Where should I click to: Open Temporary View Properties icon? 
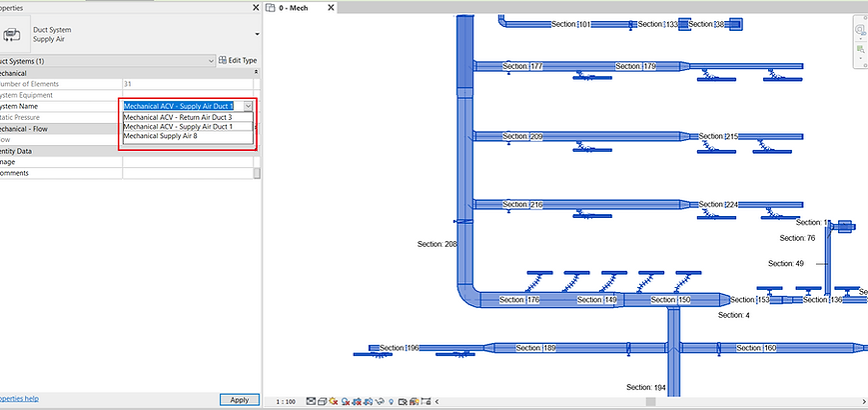403,401
